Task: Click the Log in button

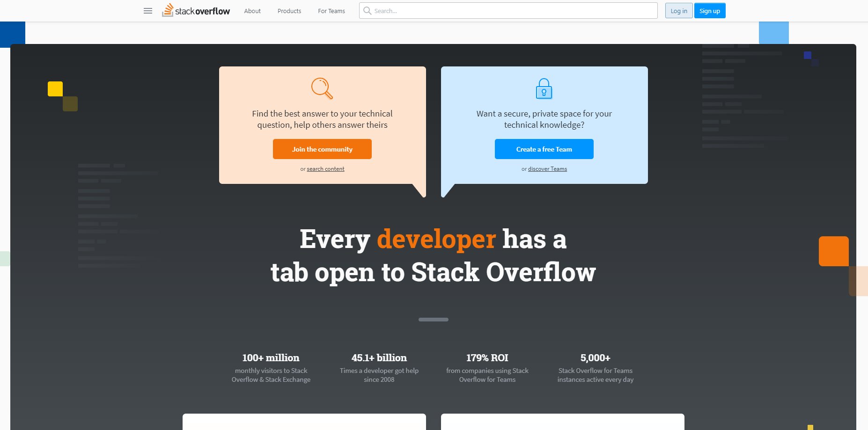Action: point(678,10)
